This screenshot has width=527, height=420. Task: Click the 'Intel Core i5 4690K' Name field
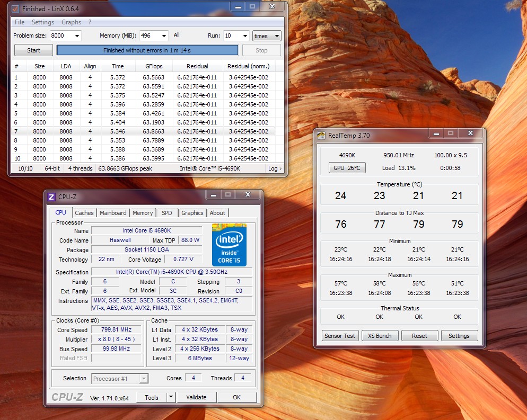point(147,230)
